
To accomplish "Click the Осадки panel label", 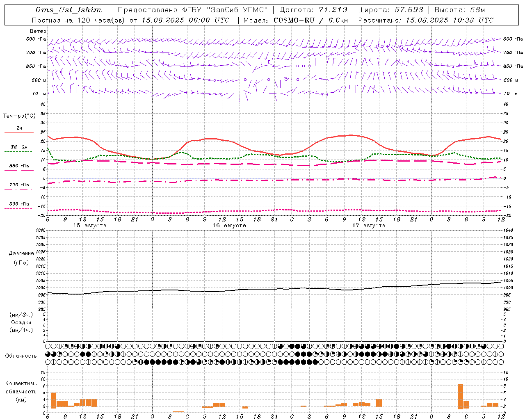I will 21,323.
